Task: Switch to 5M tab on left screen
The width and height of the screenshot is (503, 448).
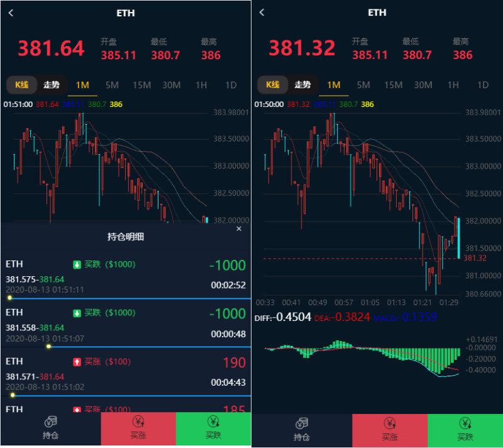Action: [x=112, y=85]
